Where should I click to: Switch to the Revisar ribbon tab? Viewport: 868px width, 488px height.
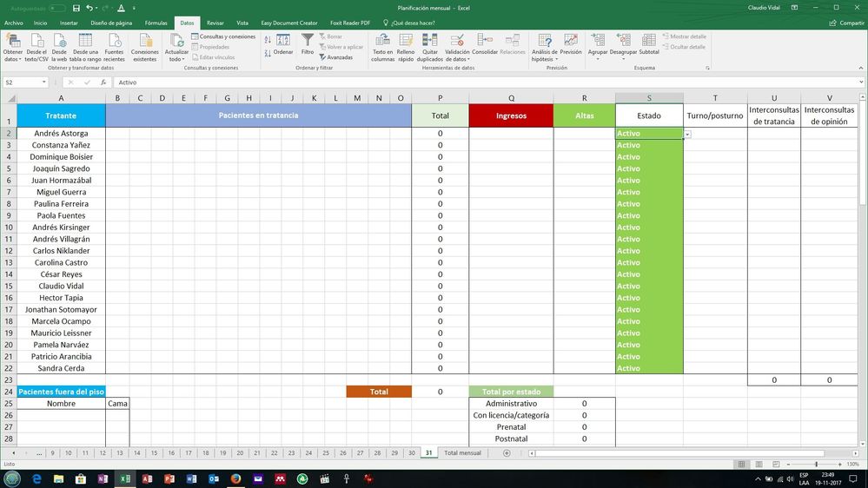215,23
